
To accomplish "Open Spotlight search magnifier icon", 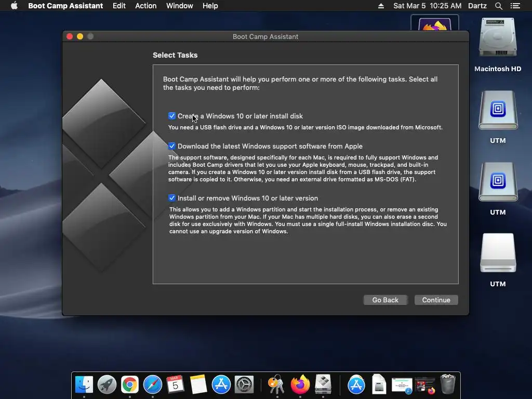I will point(498,6).
